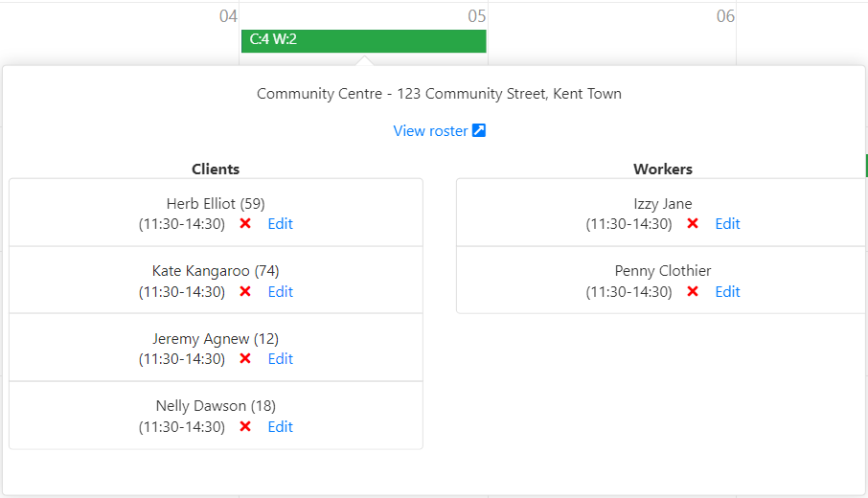This screenshot has width=868, height=498.
Task: Click the Community Centre address text
Action: click(x=439, y=94)
